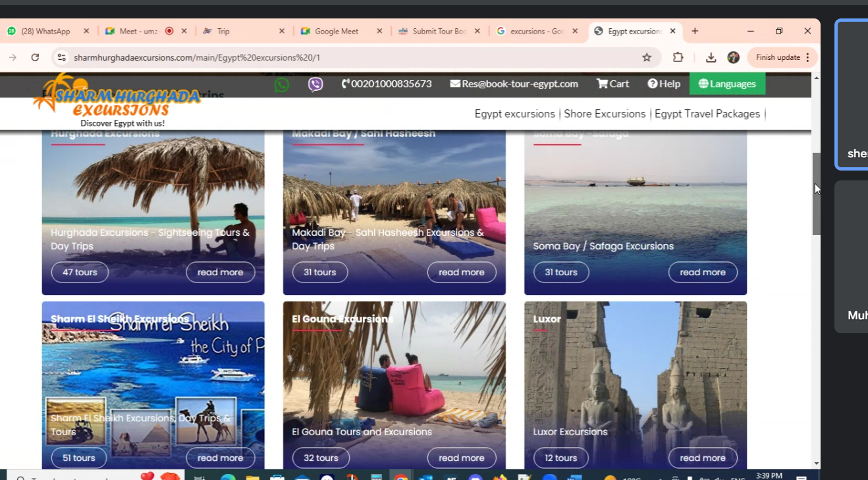
Task: Open a new browser tab
Action: tap(695, 31)
